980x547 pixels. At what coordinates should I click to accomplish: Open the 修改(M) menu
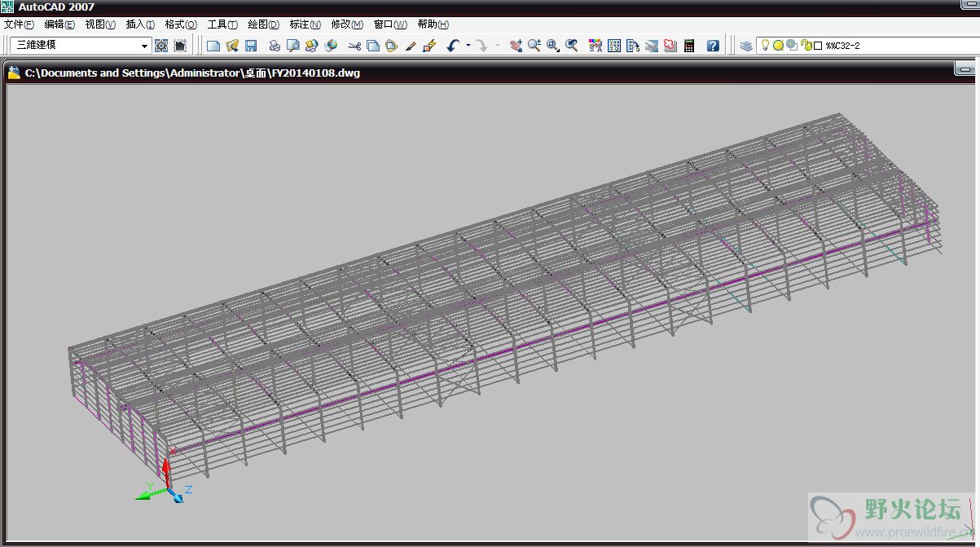click(x=347, y=24)
